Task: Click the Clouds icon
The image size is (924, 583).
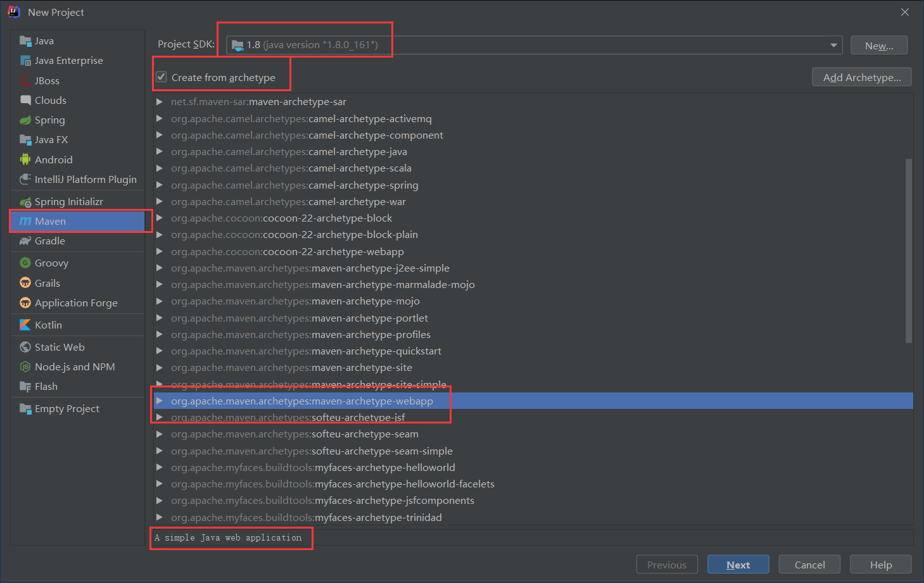Action: [25, 100]
